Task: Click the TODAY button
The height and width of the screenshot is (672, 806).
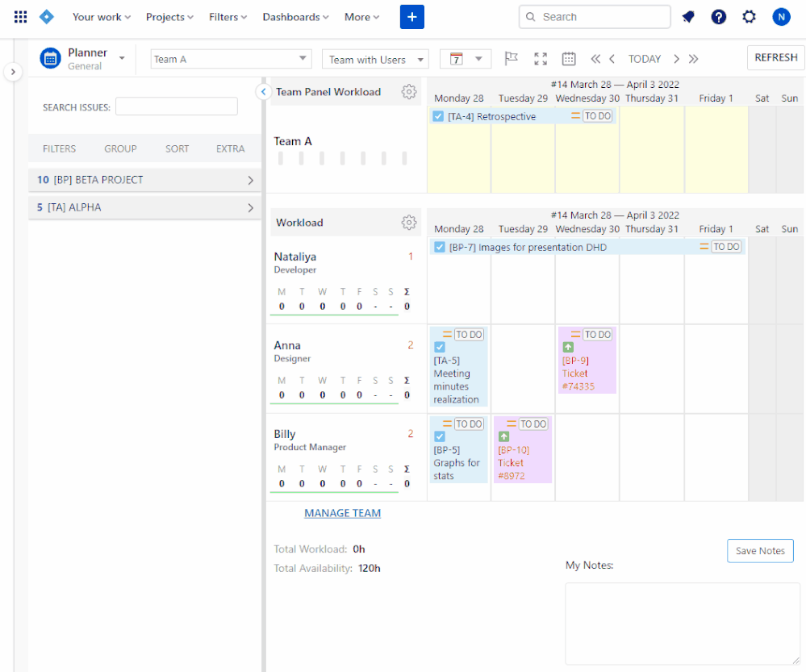Action: (644, 59)
